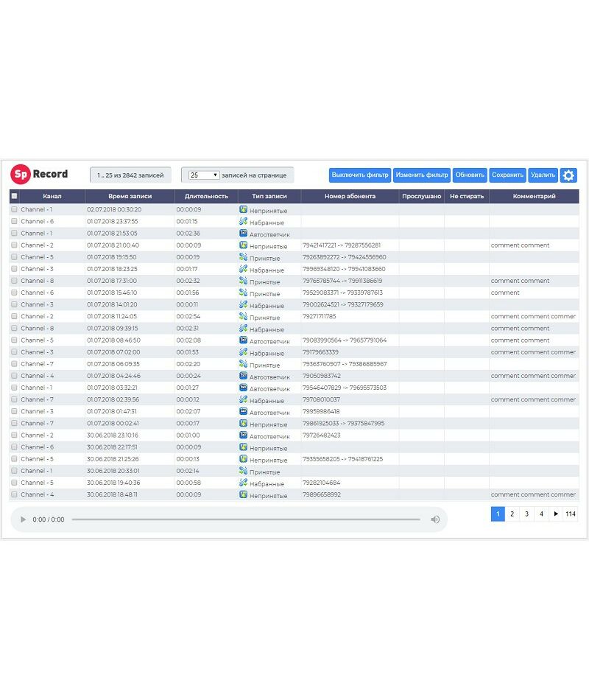Open settings via the gear icon
Image resolution: width=589 pixels, height=700 pixels.
[568, 175]
